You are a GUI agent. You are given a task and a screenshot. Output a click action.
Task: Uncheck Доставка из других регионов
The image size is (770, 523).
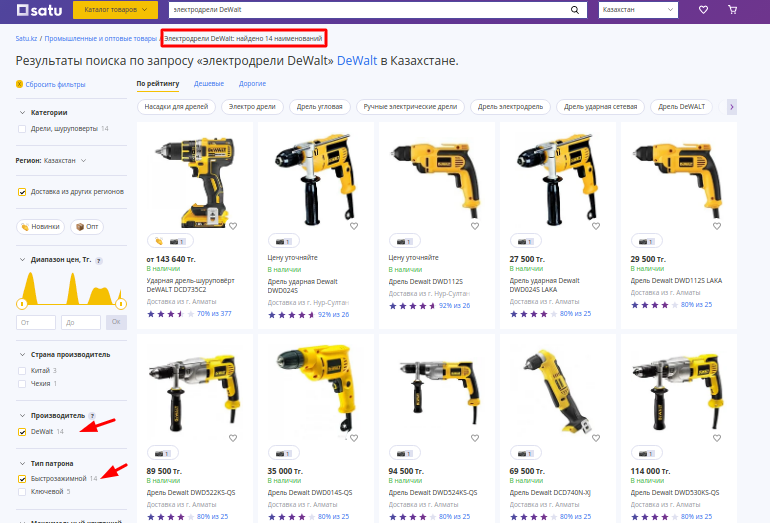coord(22,192)
